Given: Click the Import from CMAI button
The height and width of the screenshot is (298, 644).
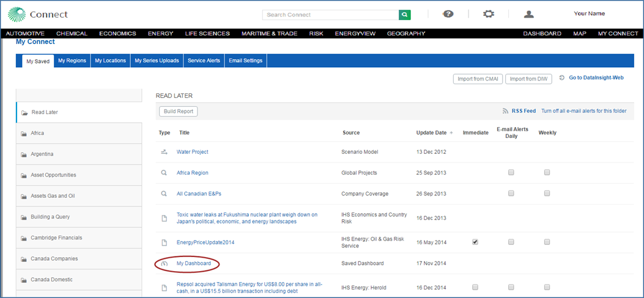Looking at the screenshot, I should tap(476, 79).
